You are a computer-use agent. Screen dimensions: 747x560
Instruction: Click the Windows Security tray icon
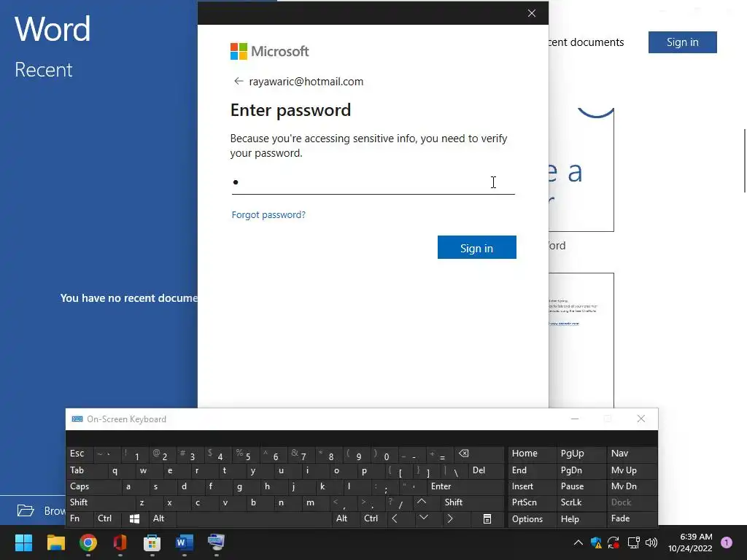596,542
